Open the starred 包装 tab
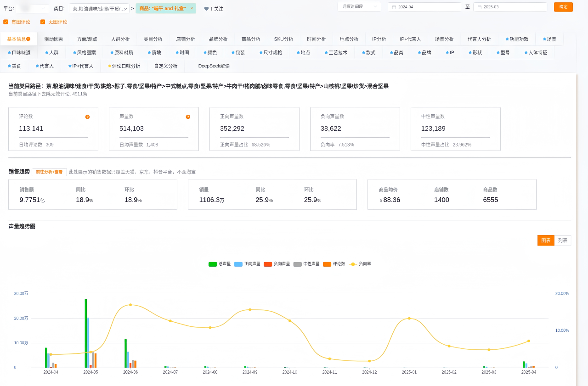 238,52
